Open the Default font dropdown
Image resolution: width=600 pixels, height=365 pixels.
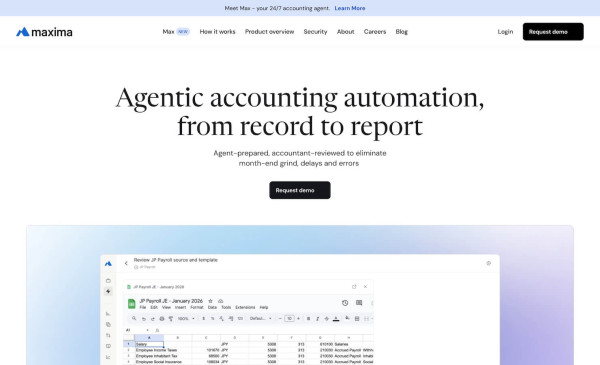click(x=261, y=318)
